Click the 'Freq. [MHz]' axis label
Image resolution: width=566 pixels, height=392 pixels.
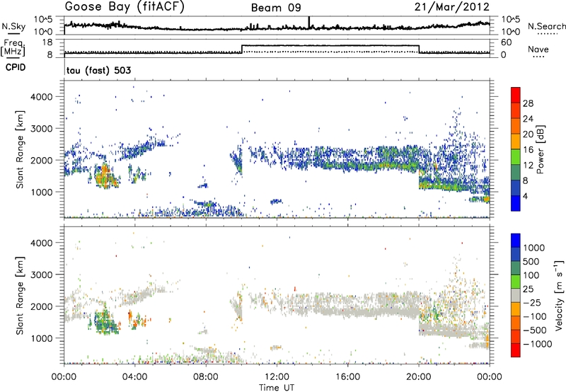(13, 48)
